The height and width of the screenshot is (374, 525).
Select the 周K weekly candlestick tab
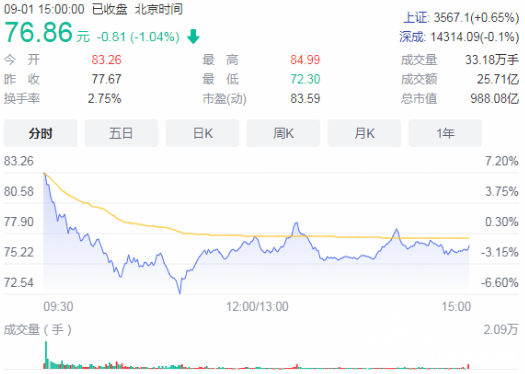click(283, 133)
